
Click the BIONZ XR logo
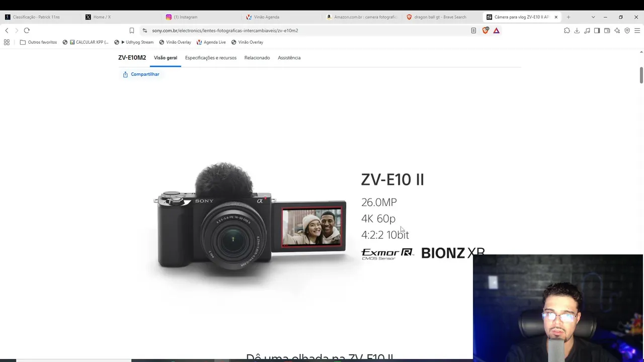tap(453, 253)
